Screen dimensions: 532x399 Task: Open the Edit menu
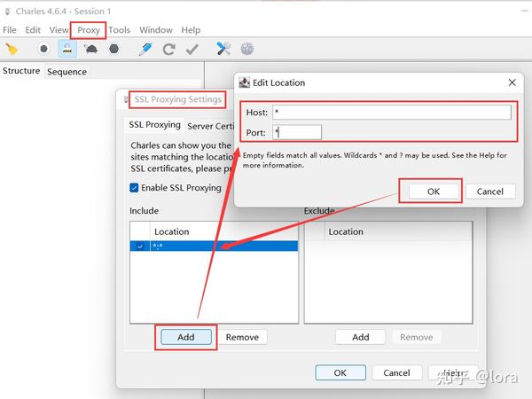coord(33,30)
